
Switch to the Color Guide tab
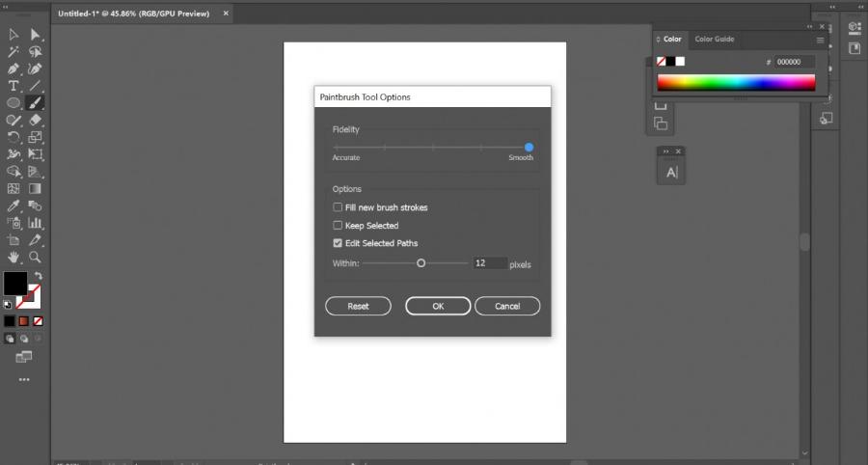click(x=715, y=40)
